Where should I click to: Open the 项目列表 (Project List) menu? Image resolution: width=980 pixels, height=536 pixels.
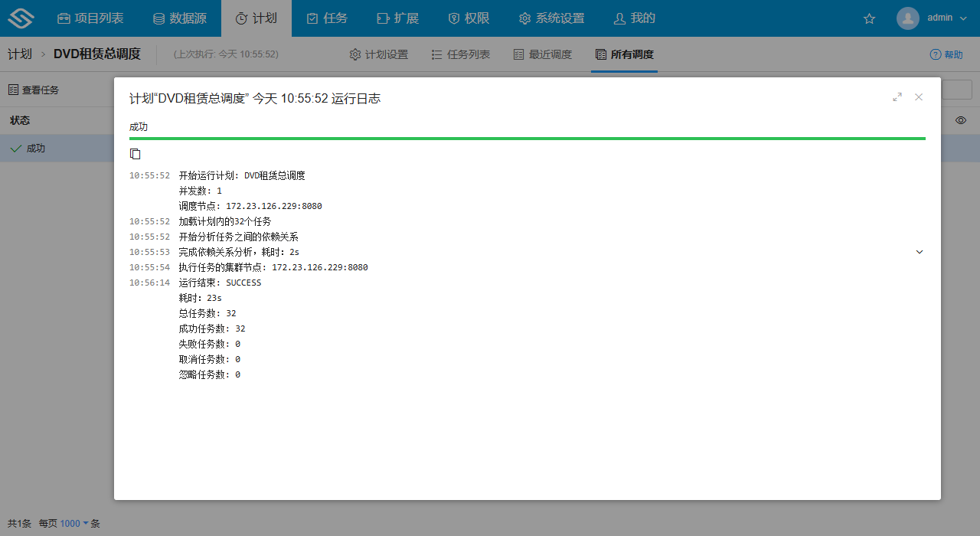pos(90,18)
